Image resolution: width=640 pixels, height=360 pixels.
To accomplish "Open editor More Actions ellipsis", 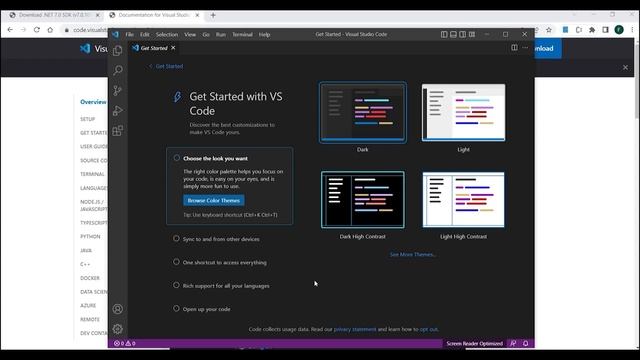I will 525,48.
